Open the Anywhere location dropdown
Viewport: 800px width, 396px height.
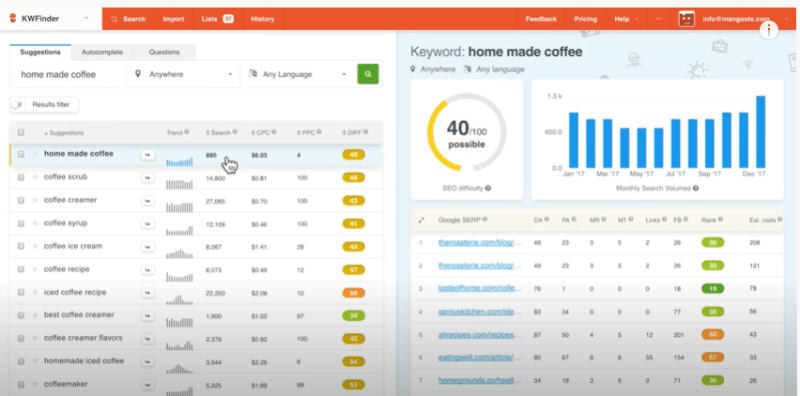[184, 74]
